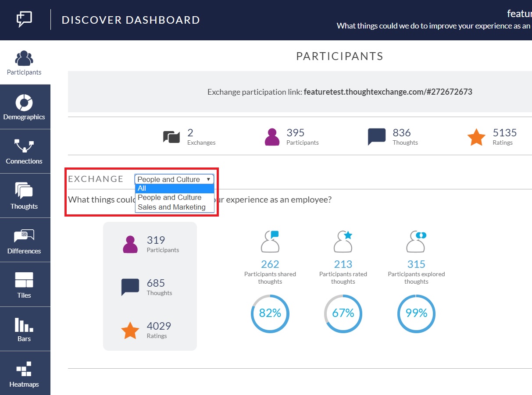Click the 395 Participants total
The image size is (532, 395).
[x=302, y=137]
